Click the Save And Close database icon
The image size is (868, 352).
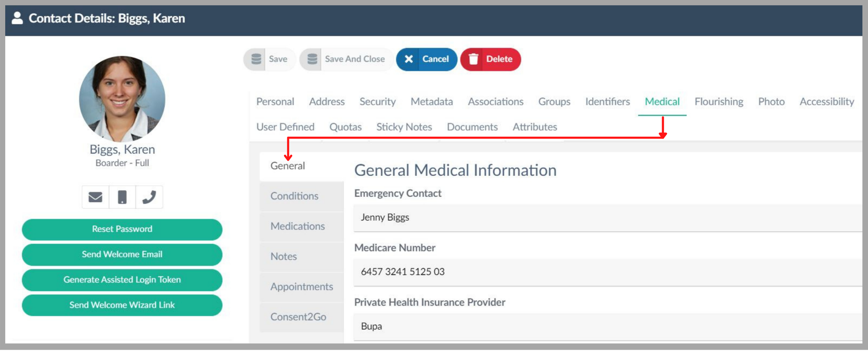(312, 59)
